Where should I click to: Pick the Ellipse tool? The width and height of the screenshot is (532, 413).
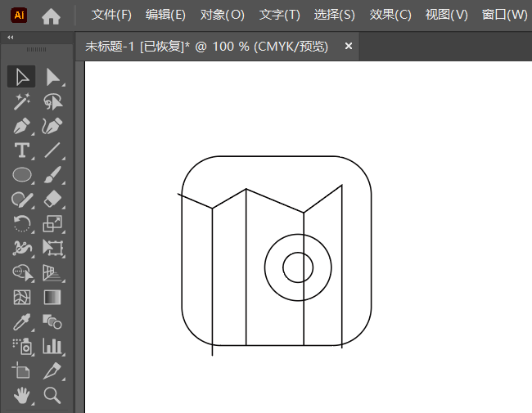[x=22, y=175]
